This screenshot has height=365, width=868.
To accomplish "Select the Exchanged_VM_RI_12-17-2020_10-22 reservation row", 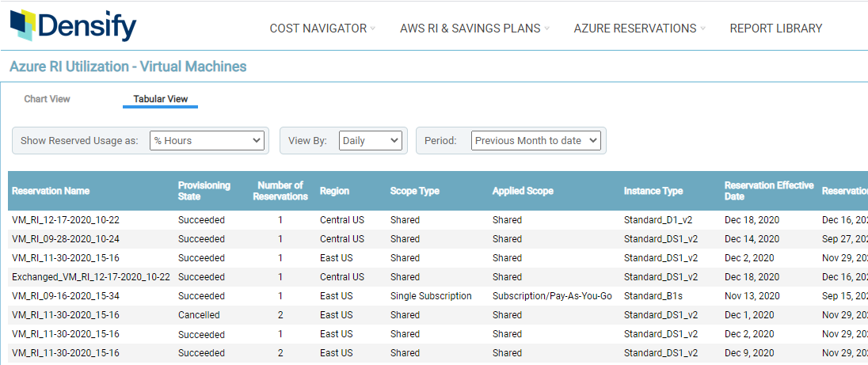I will [x=91, y=277].
